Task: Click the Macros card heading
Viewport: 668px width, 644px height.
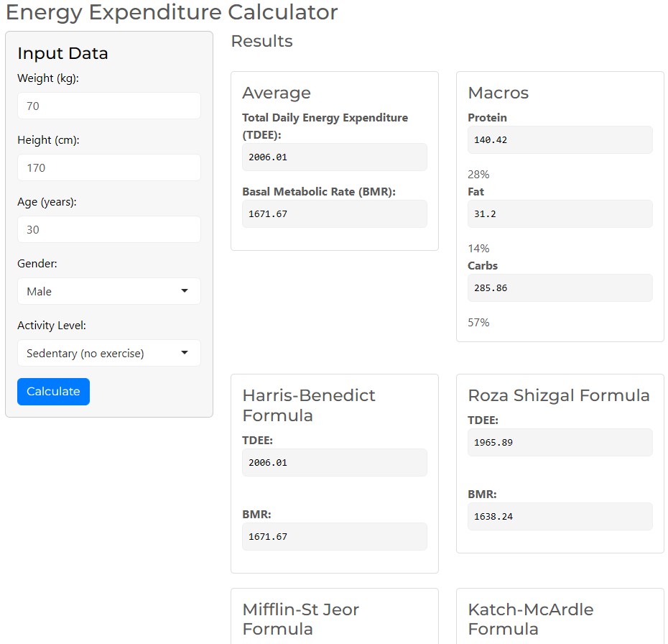Action: [498, 93]
